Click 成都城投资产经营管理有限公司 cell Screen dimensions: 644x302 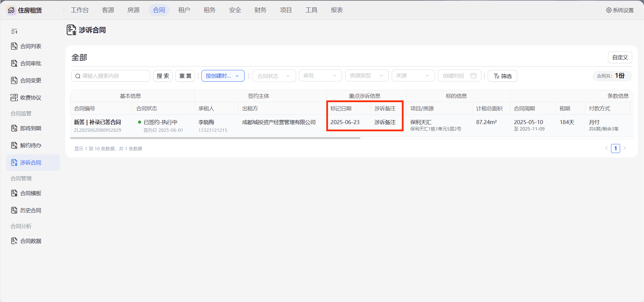[279, 122]
